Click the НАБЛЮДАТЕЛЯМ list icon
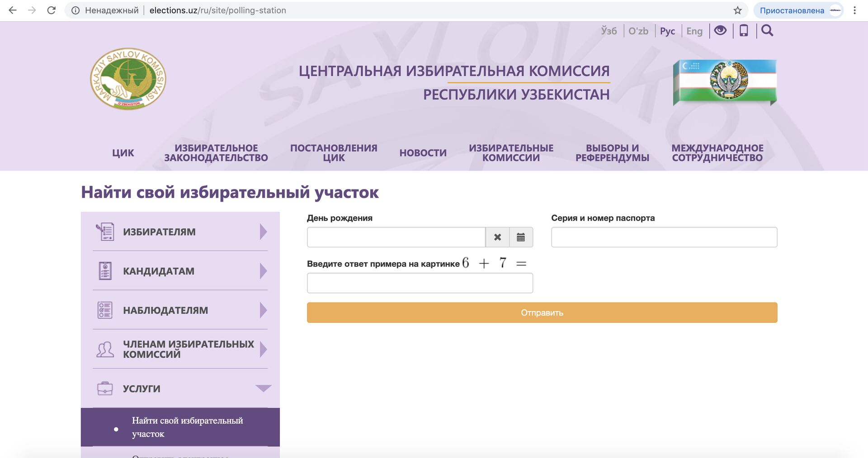This screenshot has height=458, width=868. pos(105,310)
